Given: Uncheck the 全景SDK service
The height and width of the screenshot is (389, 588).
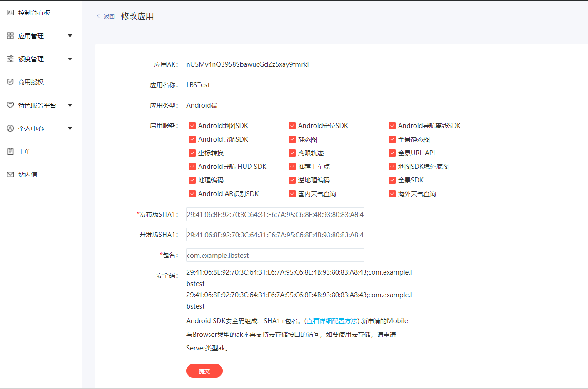Looking at the screenshot, I should 392,180.
